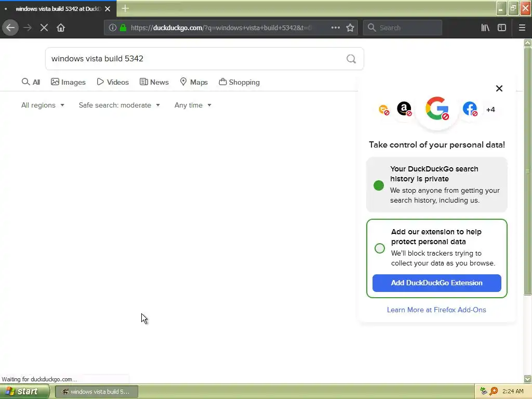The height and width of the screenshot is (399, 532).
Task: Click the 2:24 AM taskbar clock
Action: click(x=513, y=391)
